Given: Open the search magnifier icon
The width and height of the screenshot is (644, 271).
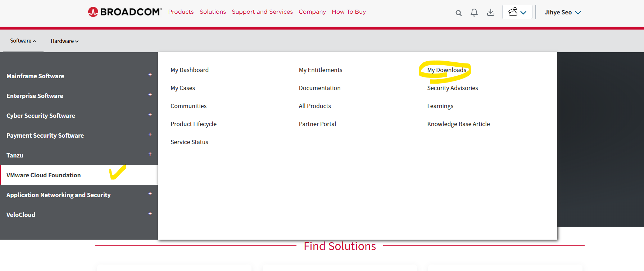Looking at the screenshot, I should point(458,13).
